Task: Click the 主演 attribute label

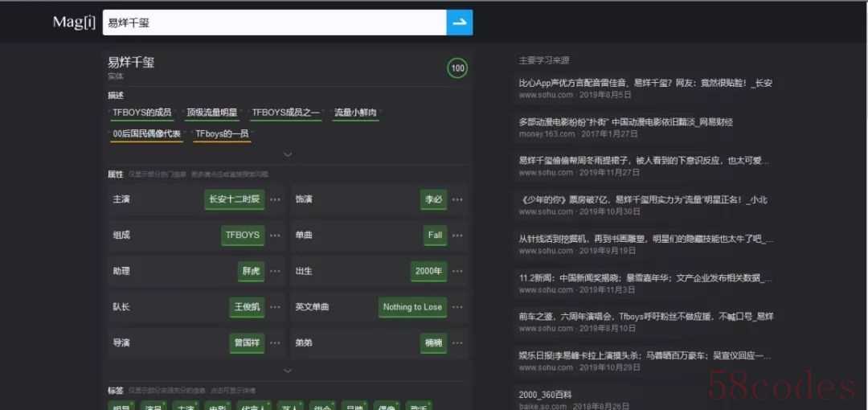Action: [x=121, y=199]
